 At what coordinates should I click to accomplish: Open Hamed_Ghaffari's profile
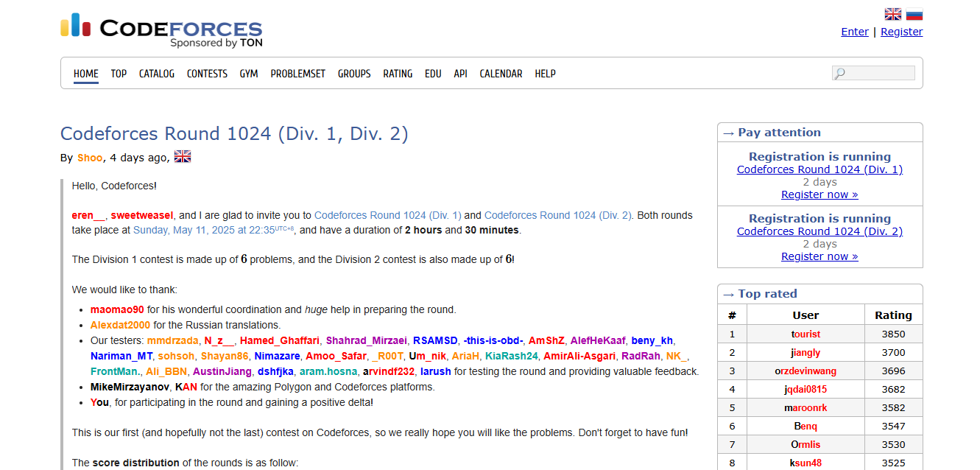tap(280, 340)
